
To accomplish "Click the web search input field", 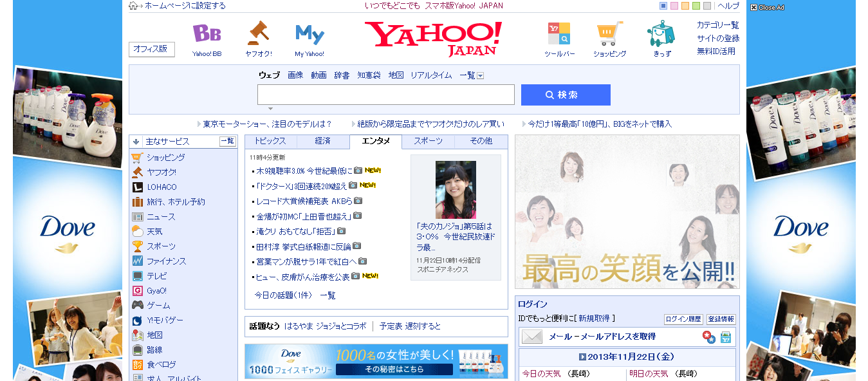I will pyautogui.click(x=386, y=95).
